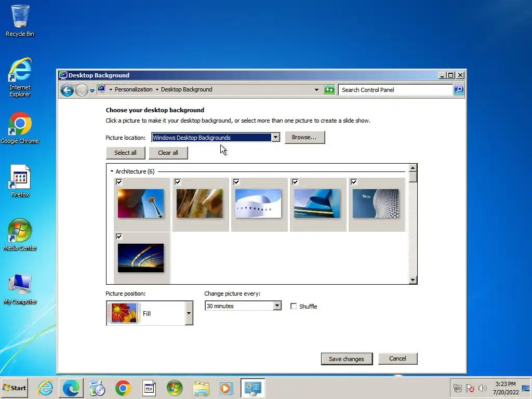Select the white curved building thumbnail

(258, 204)
